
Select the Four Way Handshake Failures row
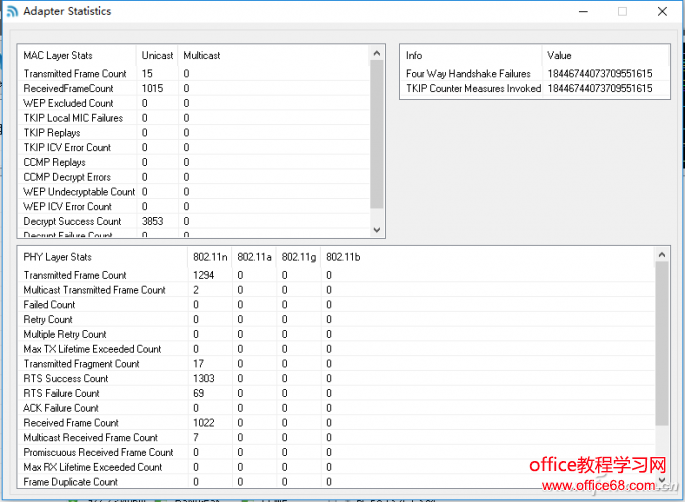(535, 73)
